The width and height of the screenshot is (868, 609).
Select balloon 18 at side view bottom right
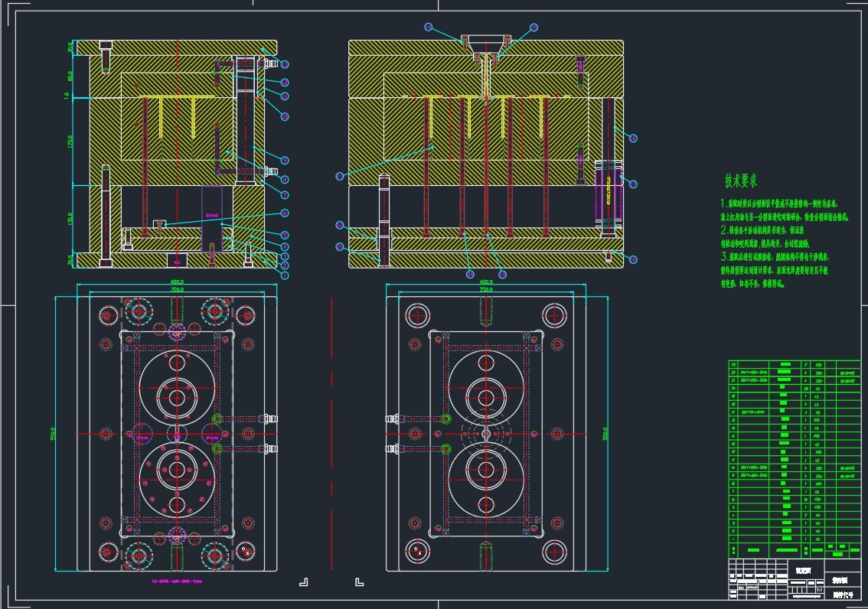pyautogui.click(x=633, y=259)
